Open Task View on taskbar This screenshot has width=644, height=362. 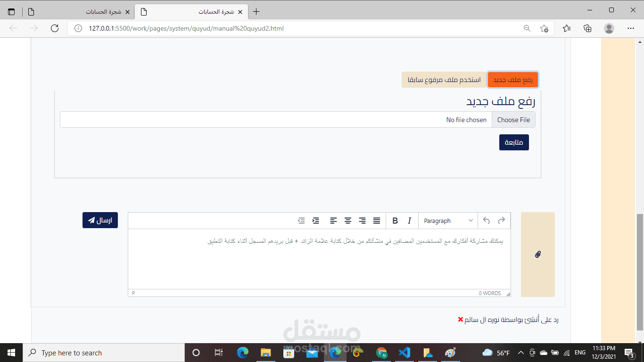pos(219,353)
